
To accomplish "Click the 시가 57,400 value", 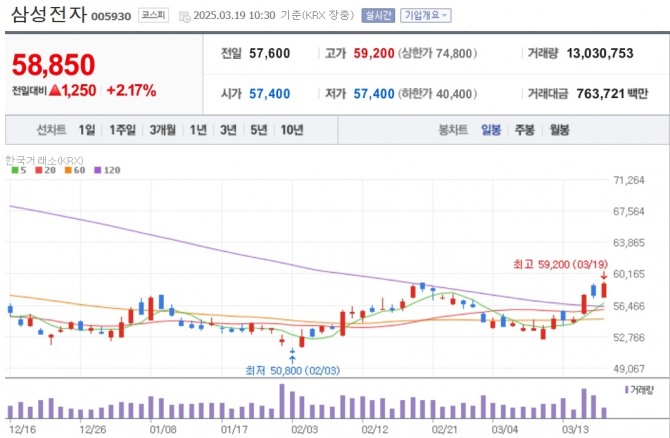I will pyautogui.click(x=270, y=94).
